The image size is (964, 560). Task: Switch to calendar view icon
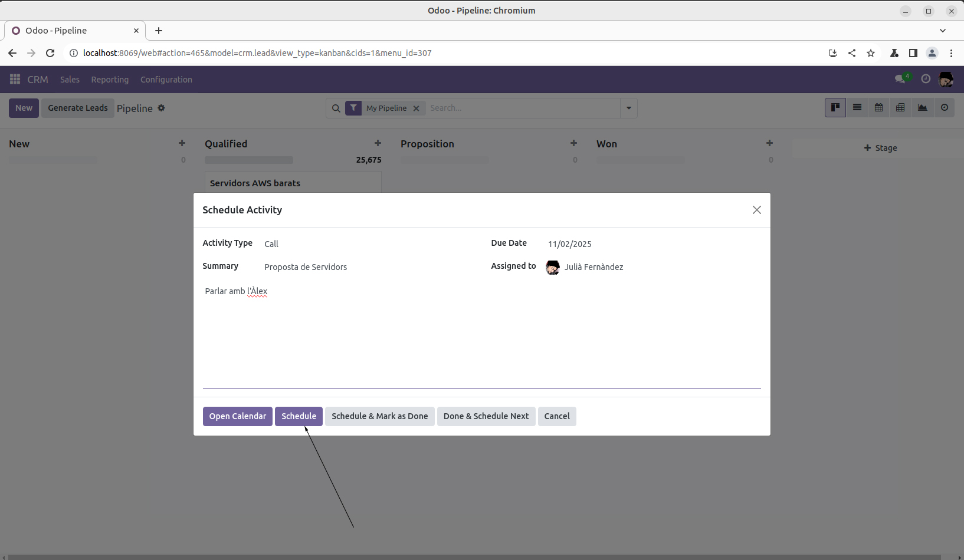[878, 108]
